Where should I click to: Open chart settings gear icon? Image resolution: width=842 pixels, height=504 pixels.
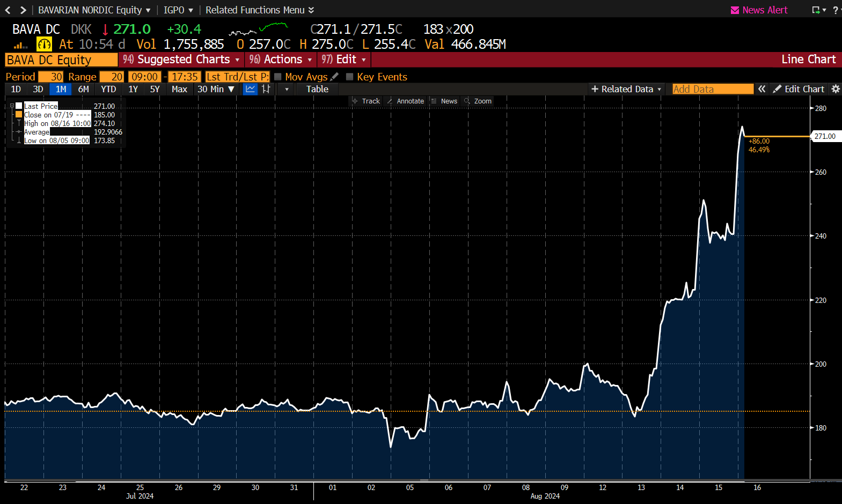pos(835,89)
